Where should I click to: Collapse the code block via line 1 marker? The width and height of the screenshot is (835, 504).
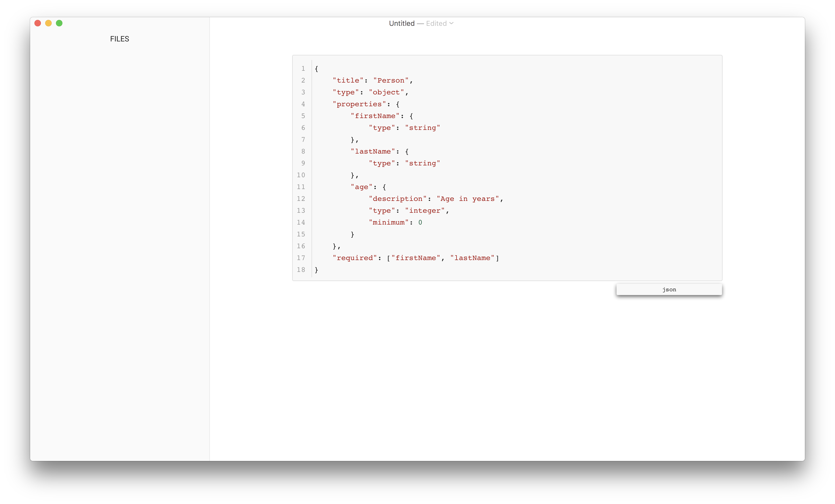click(x=303, y=68)
